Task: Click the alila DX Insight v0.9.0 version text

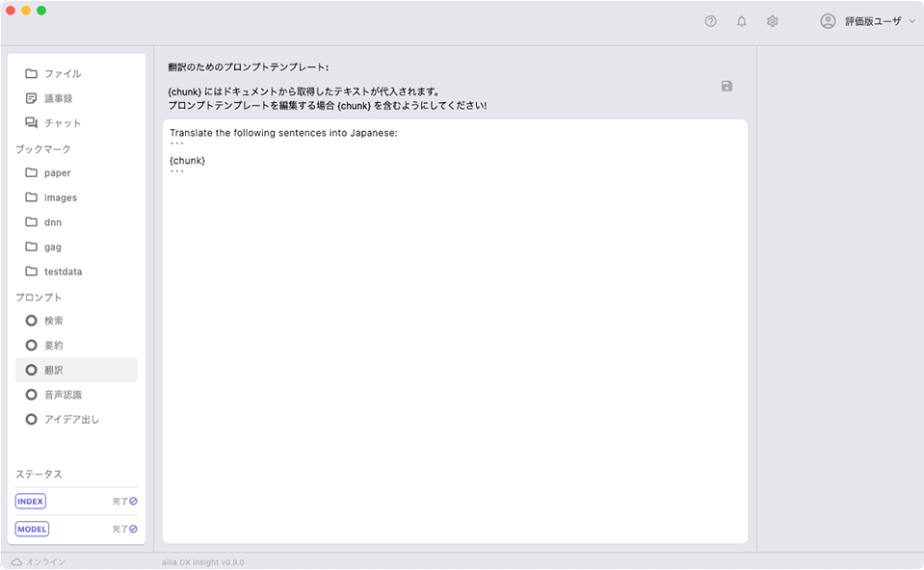Action: point(202,562)
